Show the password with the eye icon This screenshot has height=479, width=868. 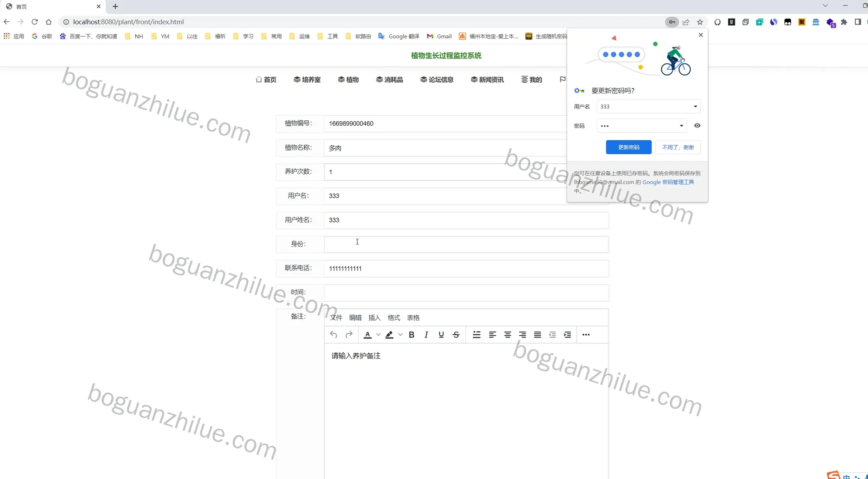click(697, 126)
